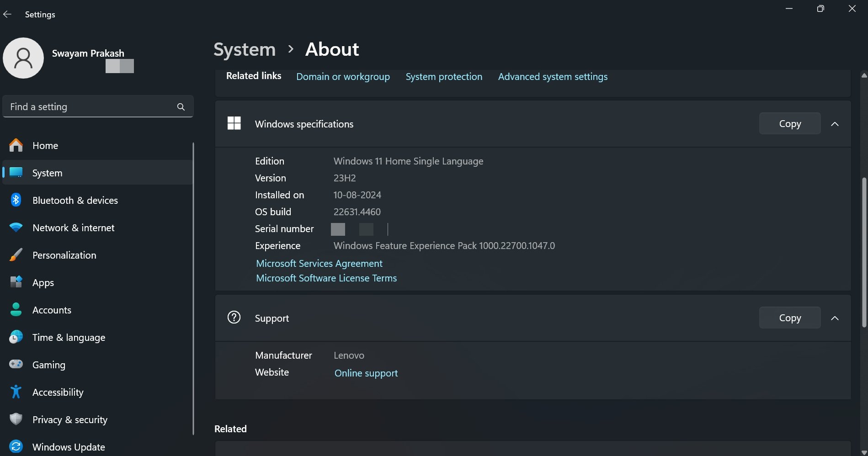Open Advanced system settings link
Viewport: 868px width, 456px height.
(553, 77)
